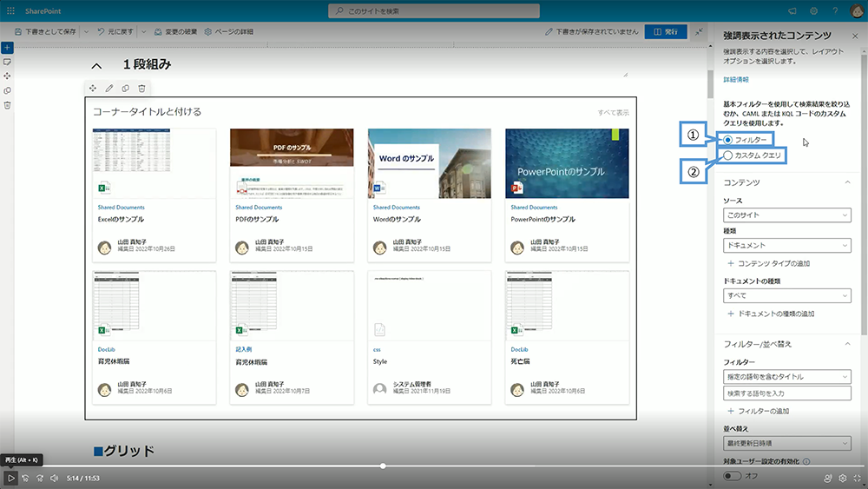The width and height of the screenshot is (868, 489).
Task: Open the 並べ替え dropdown 最終更新日時順
Action: 786,443
